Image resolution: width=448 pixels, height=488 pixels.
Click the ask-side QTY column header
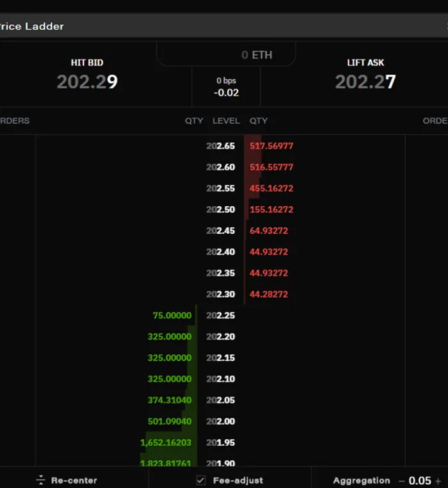[x=259, y=121]
